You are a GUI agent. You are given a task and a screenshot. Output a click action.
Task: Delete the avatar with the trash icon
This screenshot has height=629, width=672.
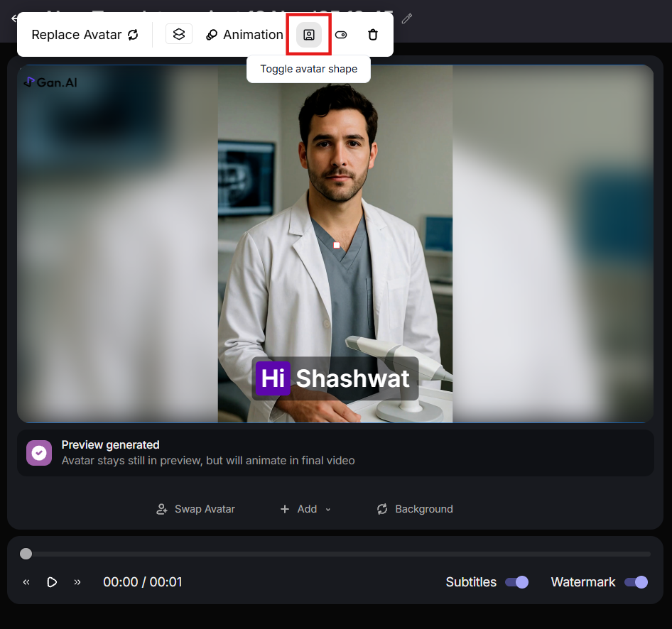[x=373, y=35]
